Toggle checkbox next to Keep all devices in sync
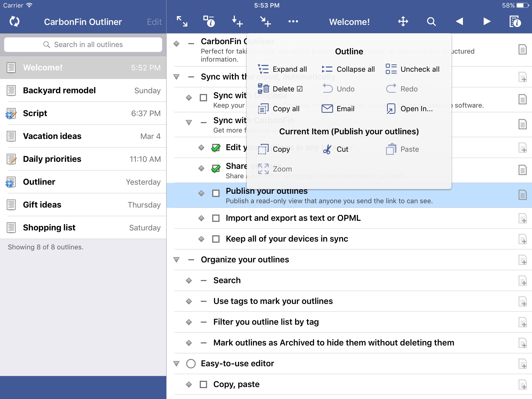This screenshot has height=399, width=532. pos(216,239)
